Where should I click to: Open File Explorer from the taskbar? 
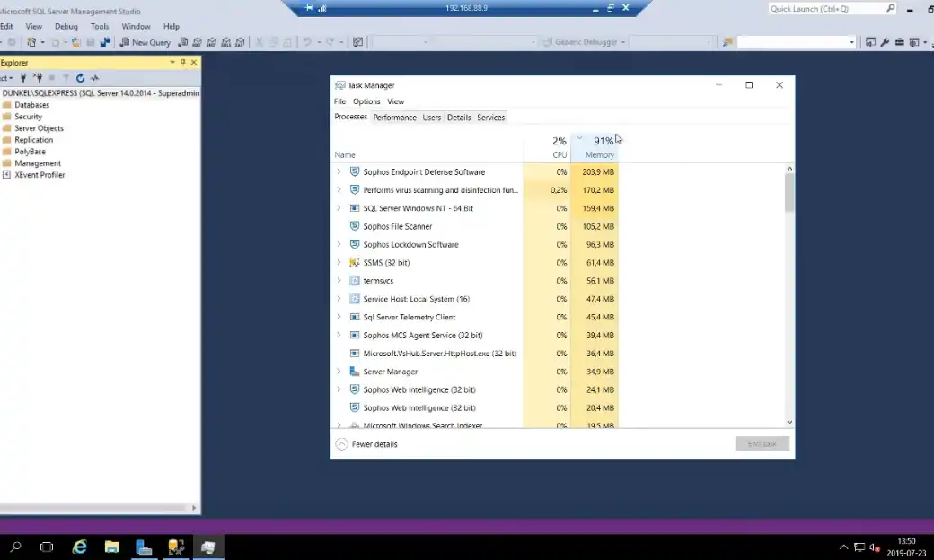111,547
